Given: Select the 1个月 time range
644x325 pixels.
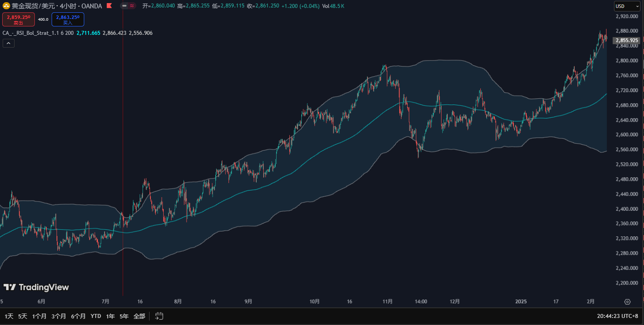Looking at the screenshot, I should coord(39,316).
